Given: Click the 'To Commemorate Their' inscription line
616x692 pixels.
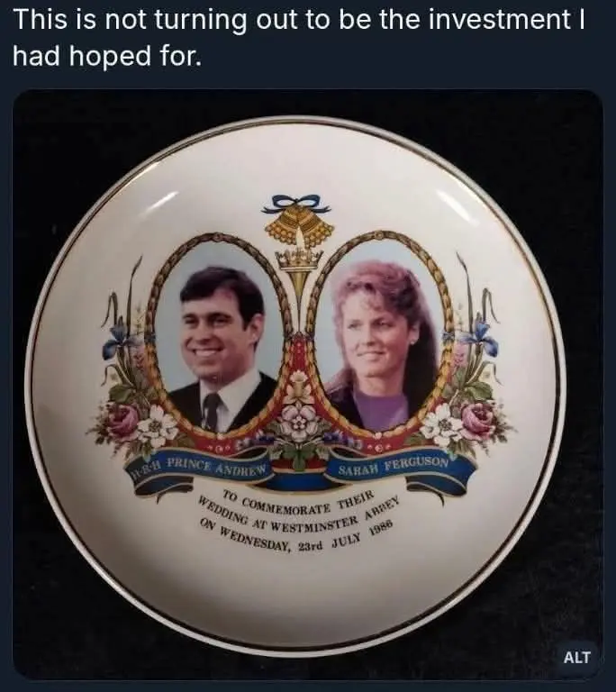Looking at the screenshot, I should tap(299, 500).
